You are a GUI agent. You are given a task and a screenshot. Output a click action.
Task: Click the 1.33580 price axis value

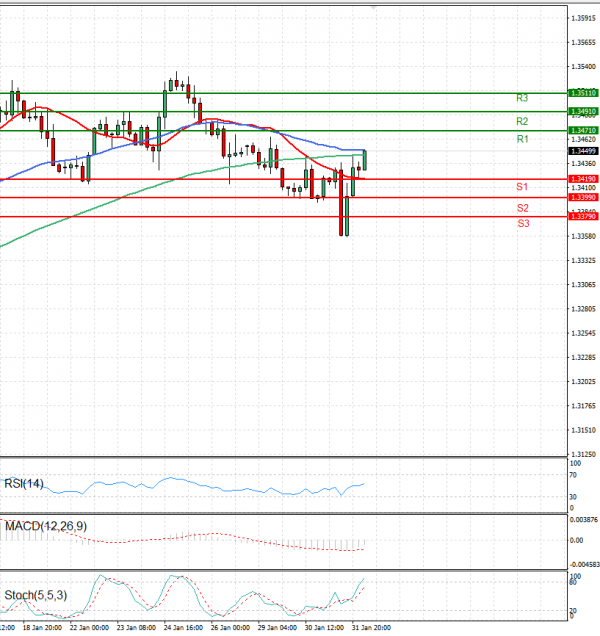coord(583,236)
